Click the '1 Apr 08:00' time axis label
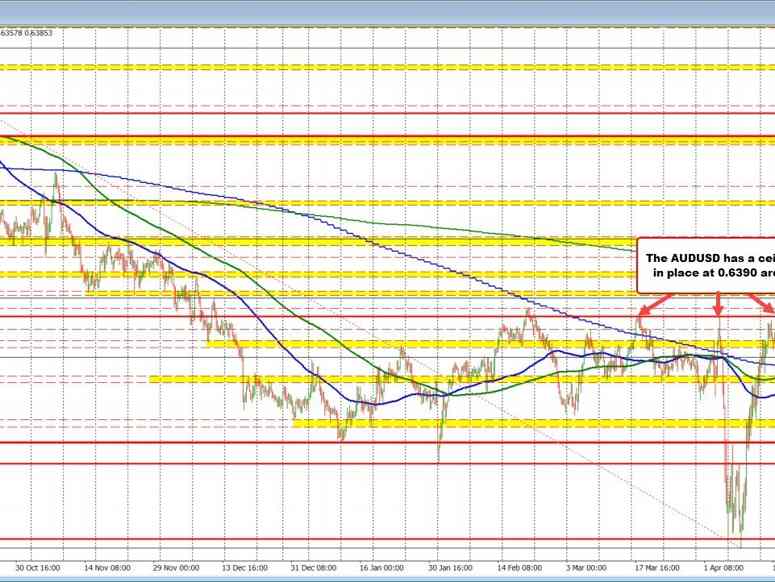The height and width of the screenshot is (582, 775). click(x=723, y=568)
